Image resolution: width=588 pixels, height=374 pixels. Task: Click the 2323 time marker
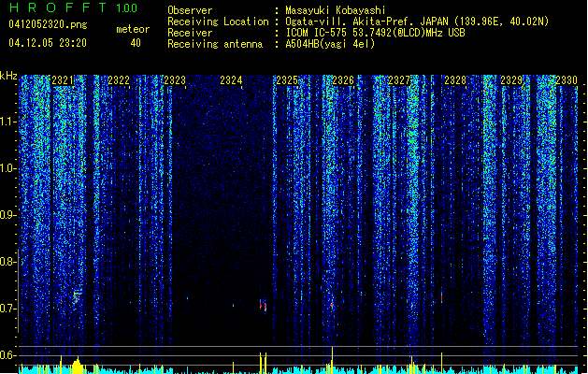[x=175, y=80]
